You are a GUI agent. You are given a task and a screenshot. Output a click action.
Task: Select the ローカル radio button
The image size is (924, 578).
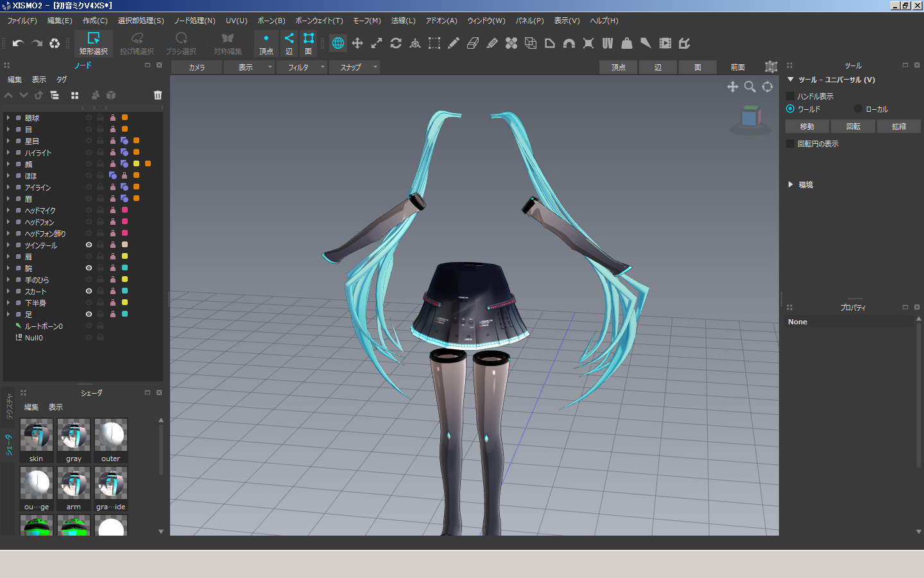click(x=858, y=109)
